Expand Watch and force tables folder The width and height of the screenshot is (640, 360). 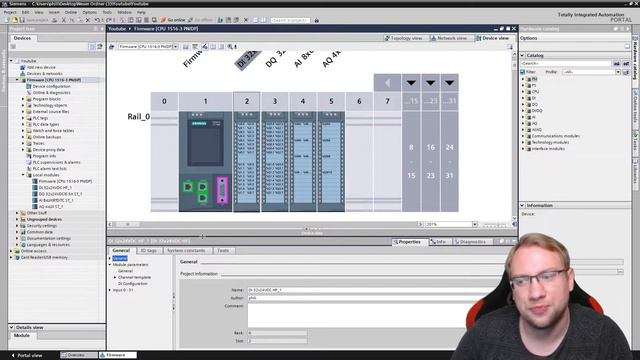tap(23, 131)
